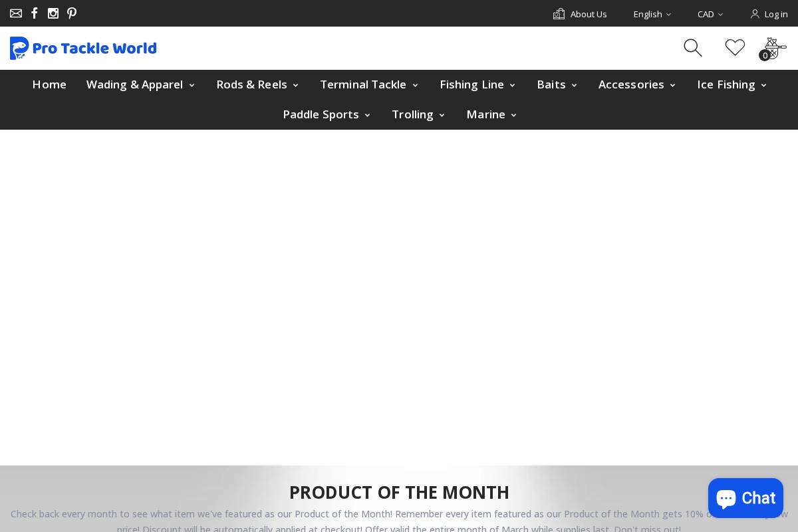Viewport: 798px width, 532px height.
Task: Open the Terminal Tackle menu
Action: click(363, 84)
